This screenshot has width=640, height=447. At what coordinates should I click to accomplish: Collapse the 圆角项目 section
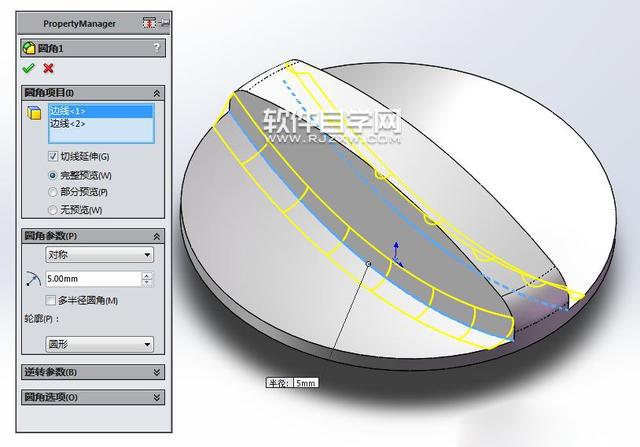pyautogui.click(x=157, y=93)
